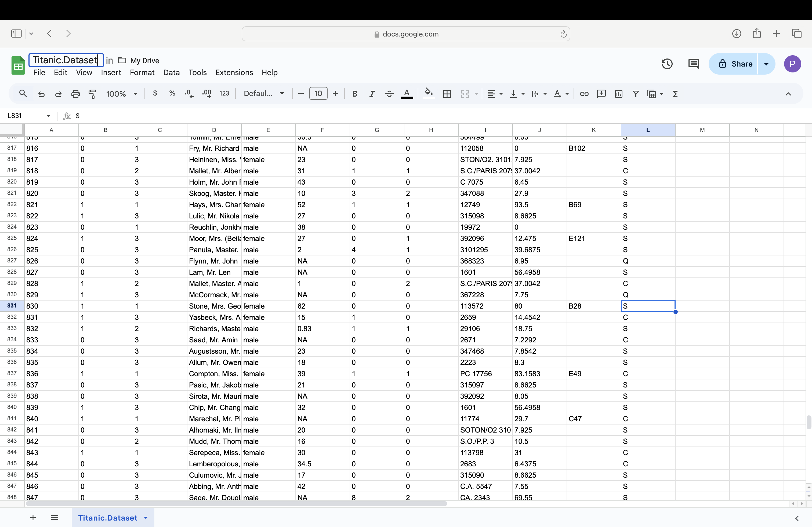Click the Undo arrow icon

click(x=41, y=94)
